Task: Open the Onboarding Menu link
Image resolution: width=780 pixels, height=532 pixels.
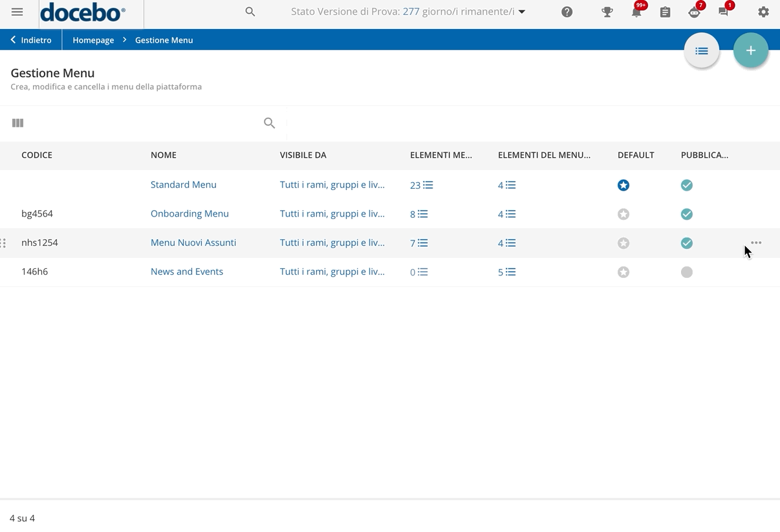Action: click(x=190, y=214)
